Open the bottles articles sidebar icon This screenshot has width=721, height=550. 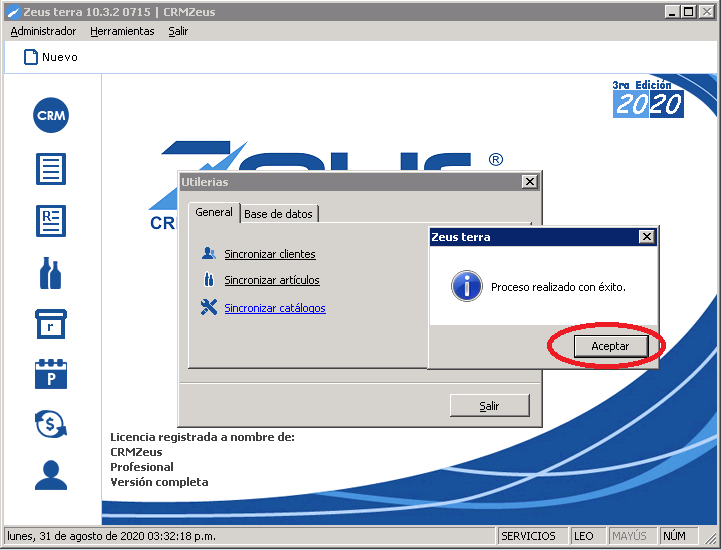[x=51, y=273]
